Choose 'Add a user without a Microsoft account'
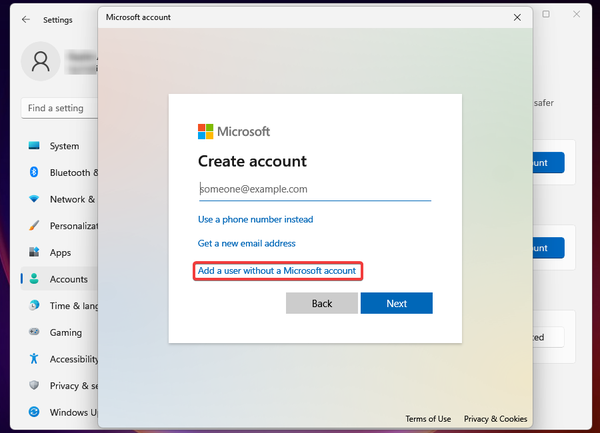The image size is (600, 433). point(276,271)
